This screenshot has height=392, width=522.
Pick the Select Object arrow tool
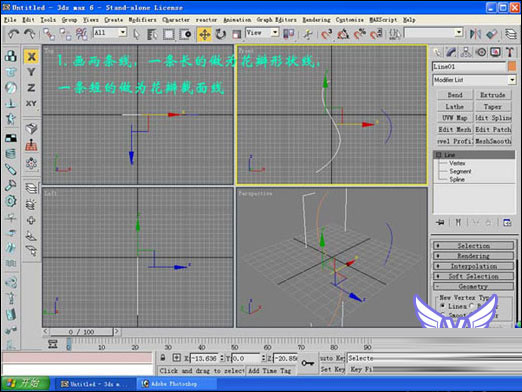point(136,34)
